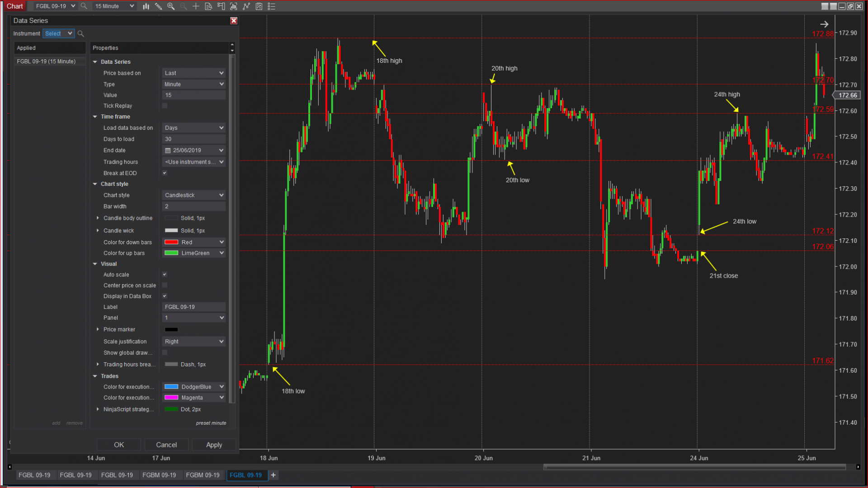Open the Instrument Select dropdown
The height and width of the screenshot is (488, 868).
tap(58, 33)
